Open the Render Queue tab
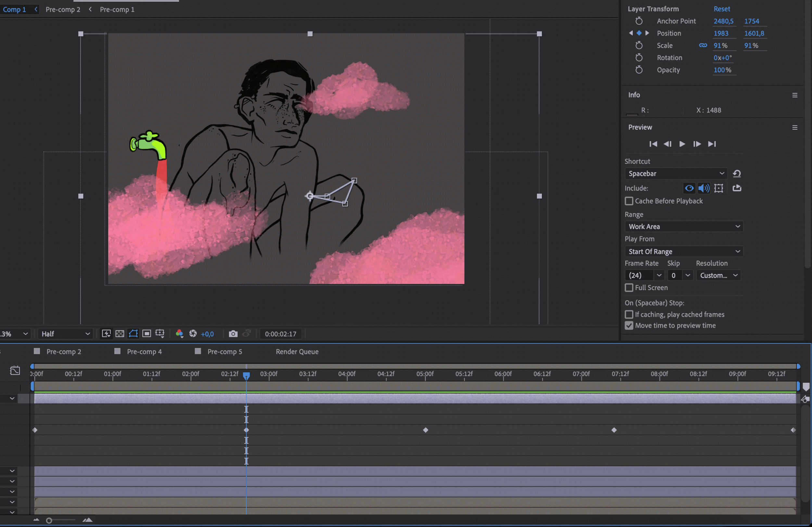The height and width of the screenshot is (527, 812). [297, 351]
